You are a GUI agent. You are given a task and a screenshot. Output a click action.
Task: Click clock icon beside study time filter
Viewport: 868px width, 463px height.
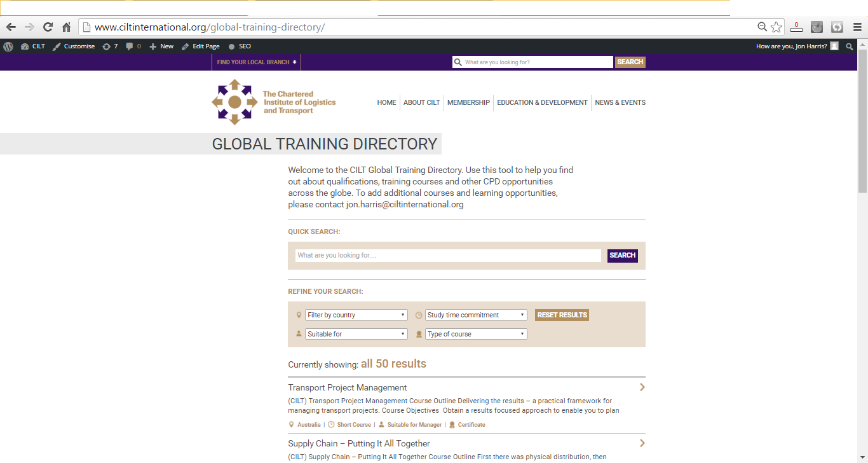[419, 315]
